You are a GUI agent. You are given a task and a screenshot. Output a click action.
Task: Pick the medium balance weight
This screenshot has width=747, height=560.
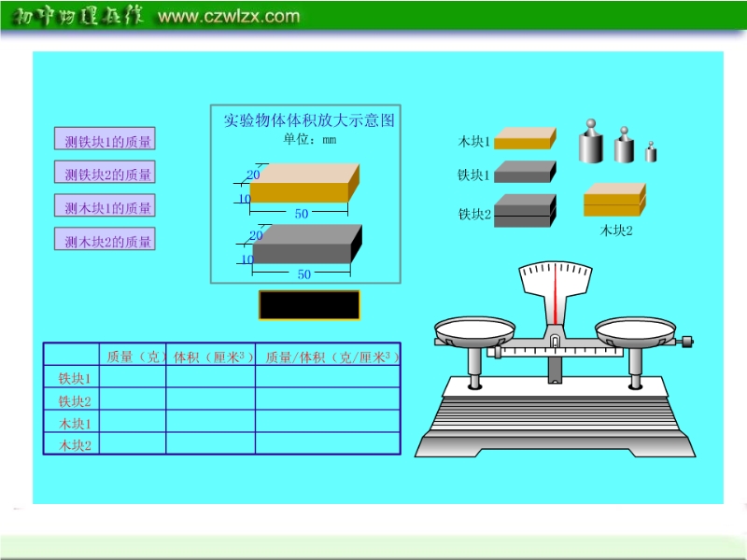click(624, 145)
